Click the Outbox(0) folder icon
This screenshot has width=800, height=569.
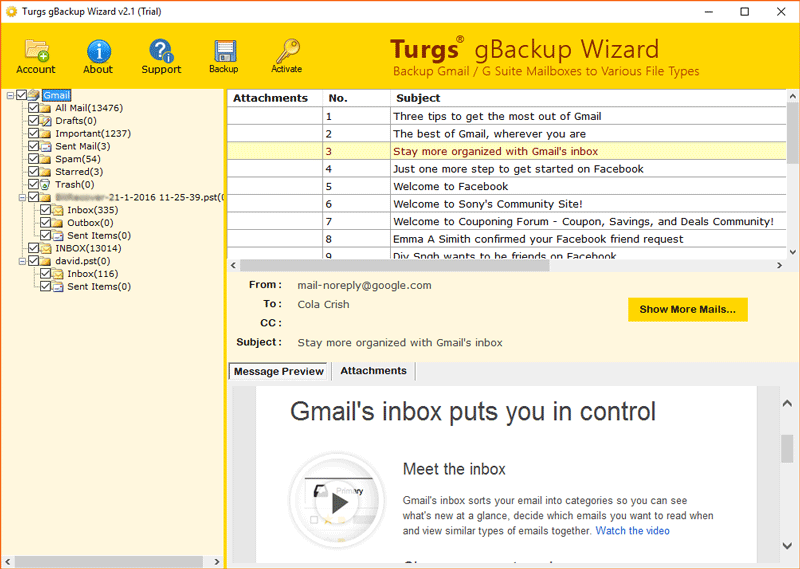(x=58, y=223)
